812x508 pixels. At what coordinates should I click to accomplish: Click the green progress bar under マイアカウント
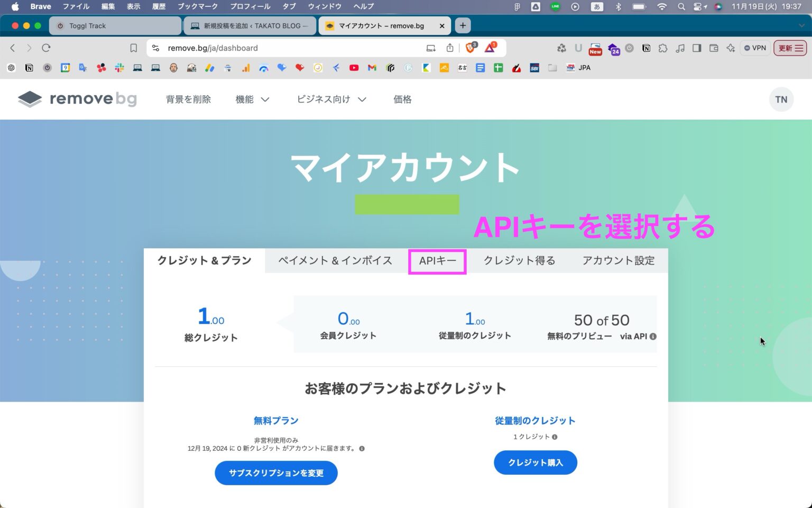[x=407, y=204]
